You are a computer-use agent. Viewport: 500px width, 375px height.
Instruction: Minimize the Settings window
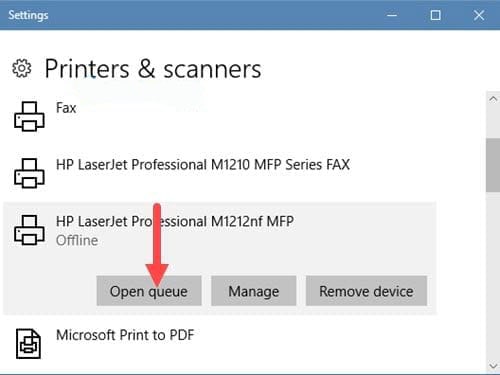tap(392, 15)
